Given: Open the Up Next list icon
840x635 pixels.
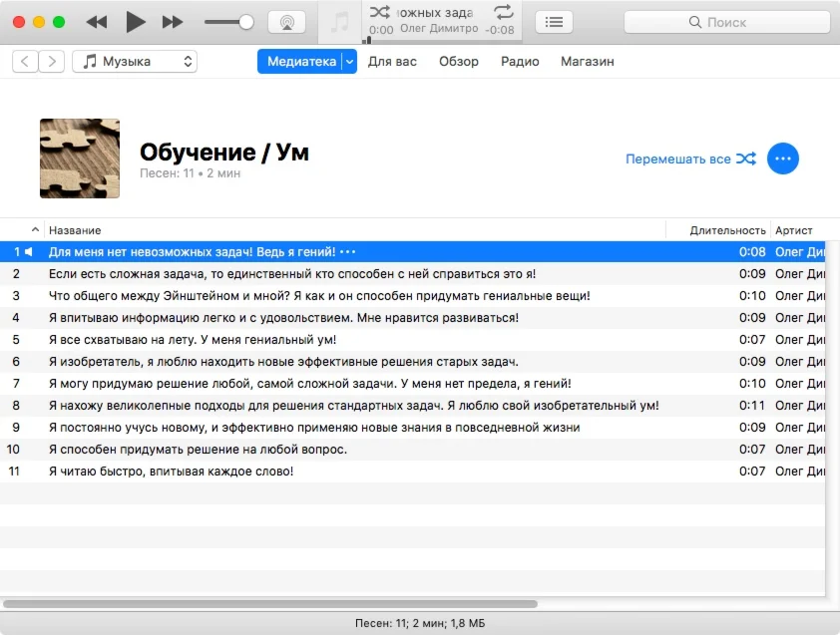Looking at the screenshot, I should 555,22.
